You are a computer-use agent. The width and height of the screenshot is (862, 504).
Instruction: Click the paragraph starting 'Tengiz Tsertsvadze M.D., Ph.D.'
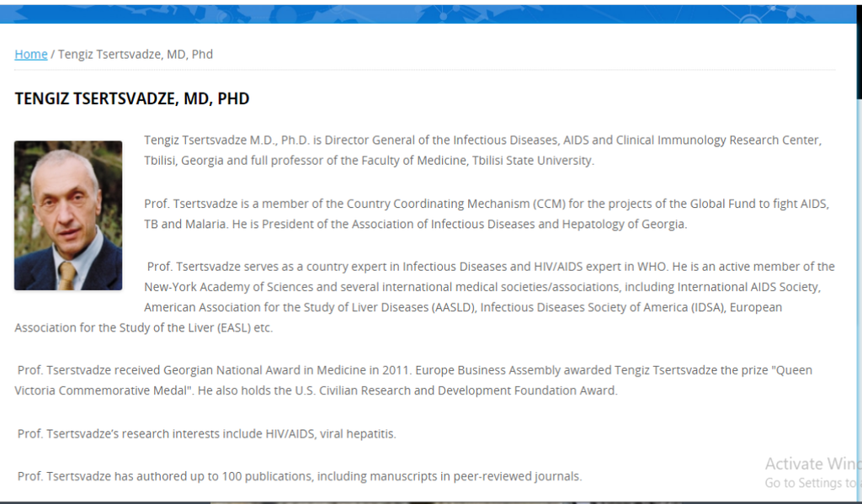pos(482,140)
